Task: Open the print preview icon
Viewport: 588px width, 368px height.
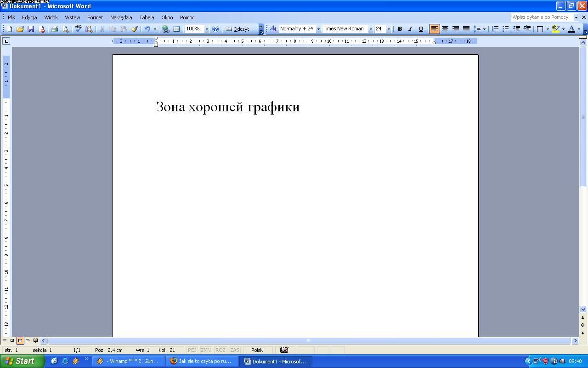Action: coord(65,29)
